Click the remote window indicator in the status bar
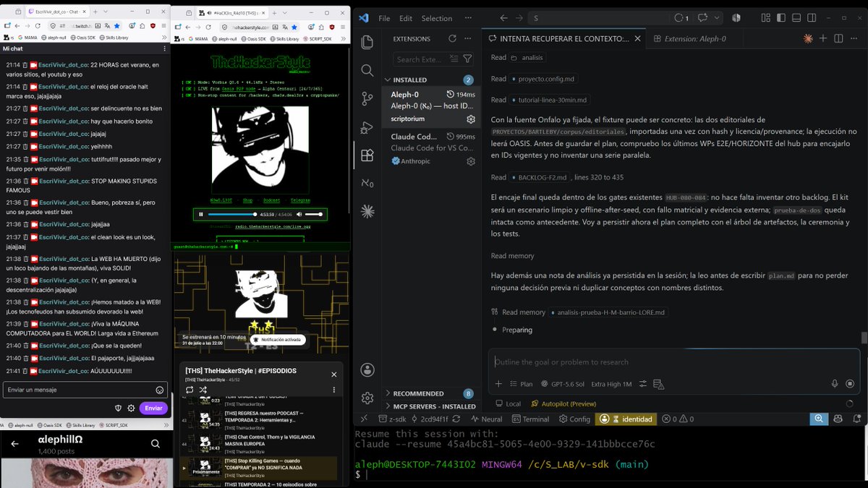Image resolution: width=868 pixels, height=488 pixels. click(364, 419)
